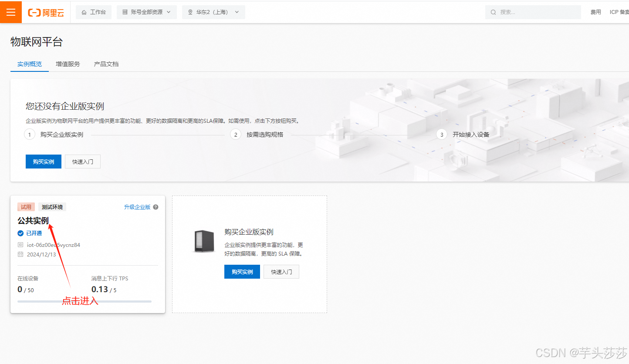Image resolution: width=629 pixels, height=364 pixels.
Task: Click the calendar icon beside 2024/12/13
Action: (20, 254)
